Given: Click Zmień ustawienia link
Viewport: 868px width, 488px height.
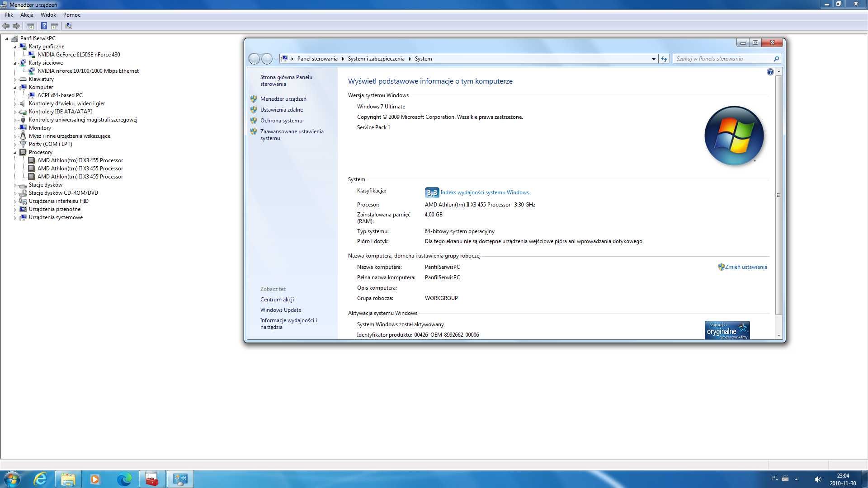Looking at the screenshot, I should coord(746,267).
